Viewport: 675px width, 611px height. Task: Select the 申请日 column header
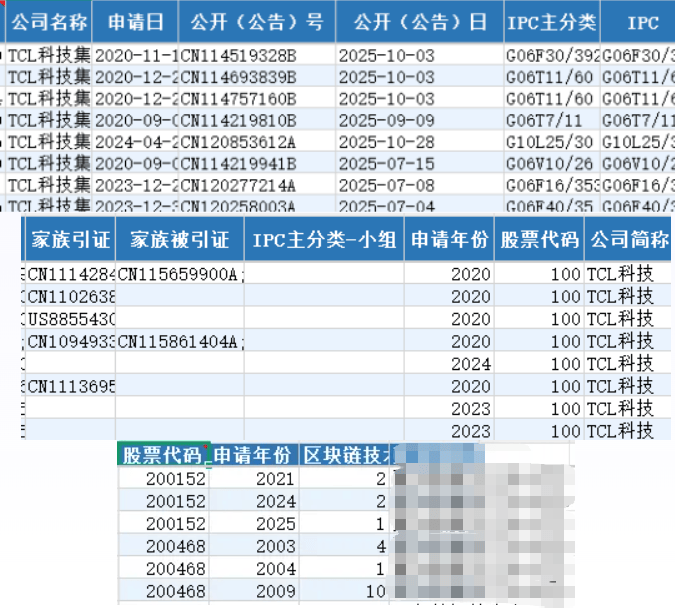pyautogui.click(x=135, y=22)
